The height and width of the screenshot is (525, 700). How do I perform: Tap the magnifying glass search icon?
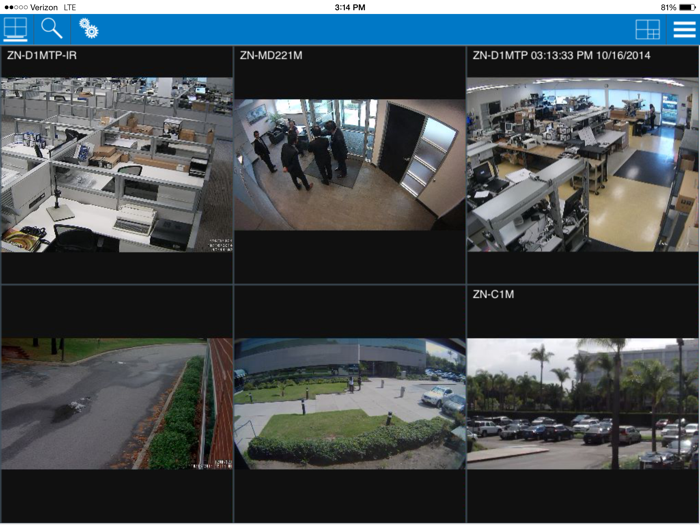(51, 28)
